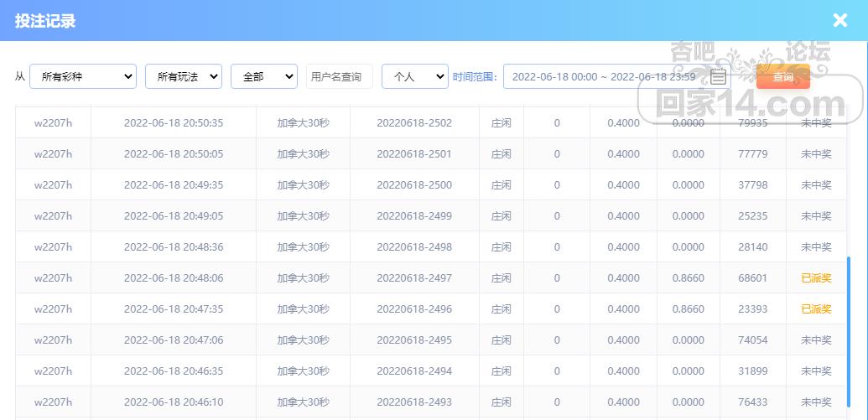Click the username w2207h in row 20220618-2498
868x420 pixels.
pos(53,247)
